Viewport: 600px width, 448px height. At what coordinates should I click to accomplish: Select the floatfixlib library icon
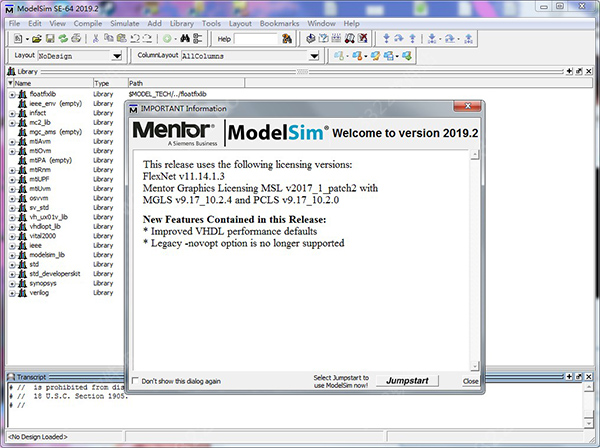point(22,93)
